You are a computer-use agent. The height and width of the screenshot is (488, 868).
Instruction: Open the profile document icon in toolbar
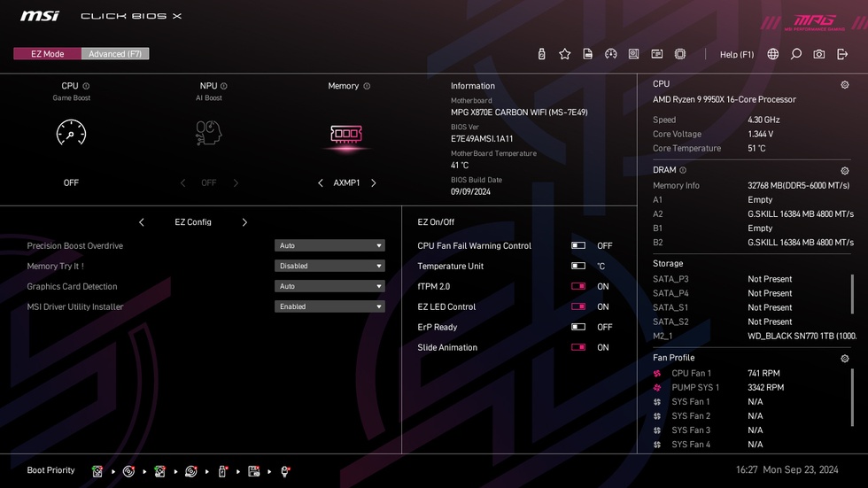(x=588, y=54)
